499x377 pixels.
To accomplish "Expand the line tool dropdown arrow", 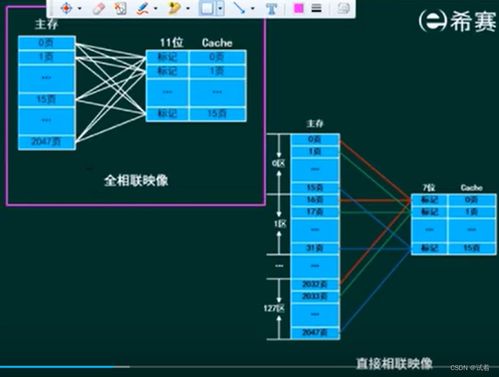I will 252,8.
